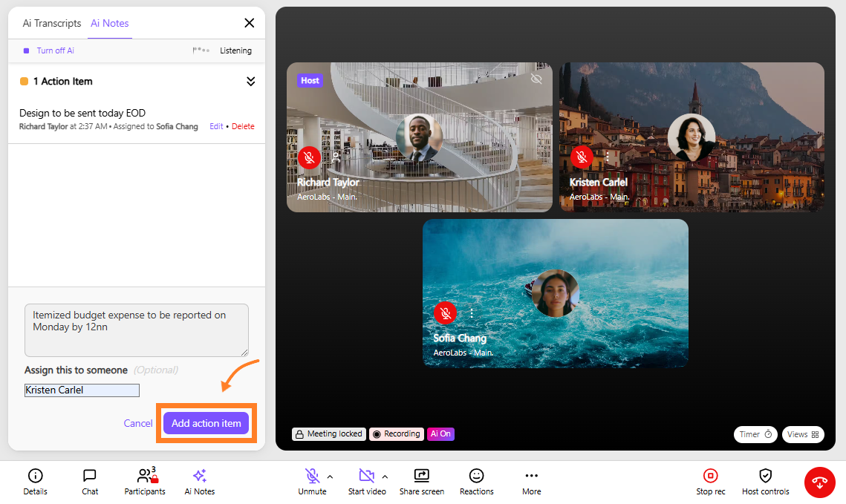Open the Views layout options

(x=803, y=434)
